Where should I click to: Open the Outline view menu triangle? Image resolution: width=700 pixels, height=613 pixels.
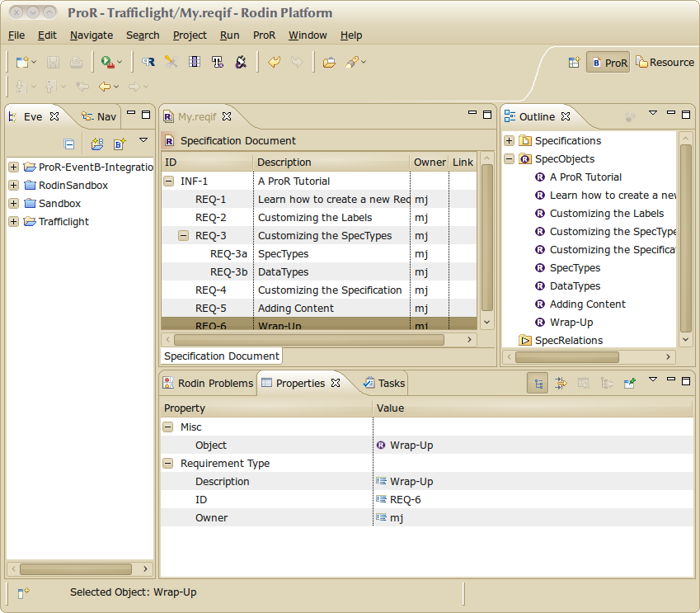pyautogui.click(x=653, y=113)
